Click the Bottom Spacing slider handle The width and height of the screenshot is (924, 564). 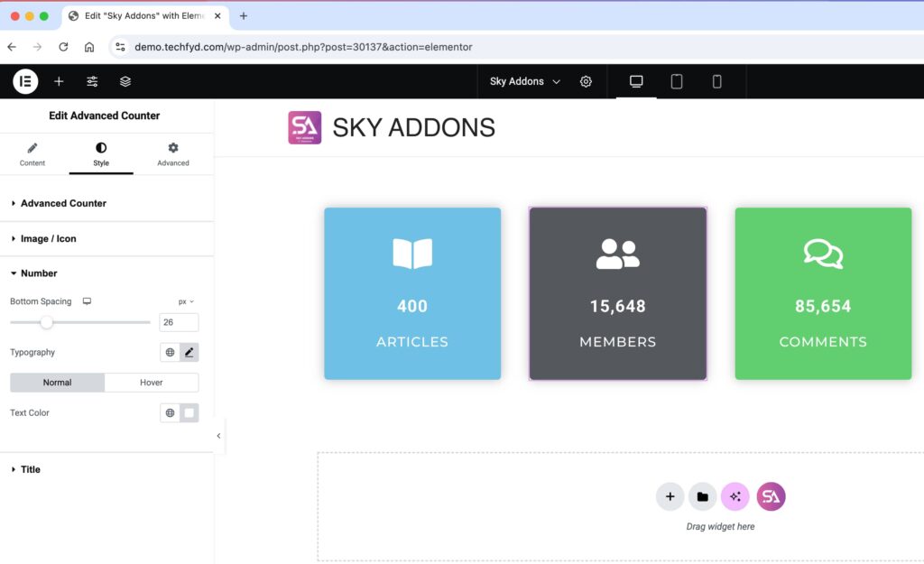point(47,322)
